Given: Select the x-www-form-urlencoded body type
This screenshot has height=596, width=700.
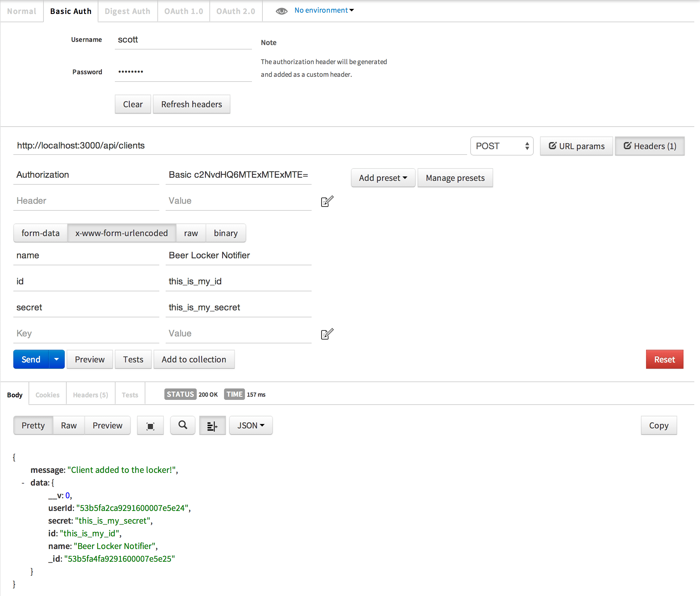Looking at the screenshot, I should [x=122, y=233].
